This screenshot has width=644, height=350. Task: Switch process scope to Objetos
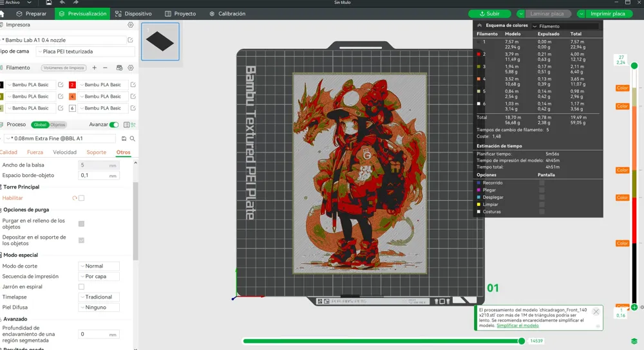click(x=57, y=124)
